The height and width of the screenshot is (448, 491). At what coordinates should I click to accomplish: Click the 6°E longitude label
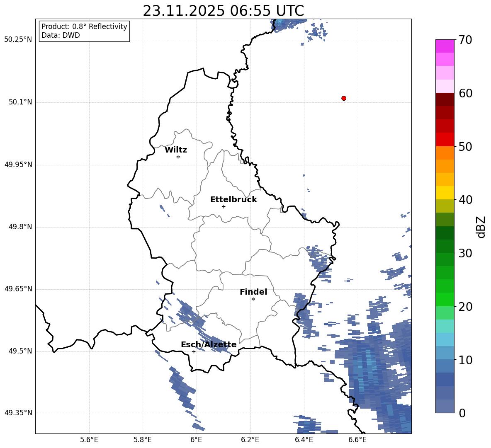click(196, 440)
